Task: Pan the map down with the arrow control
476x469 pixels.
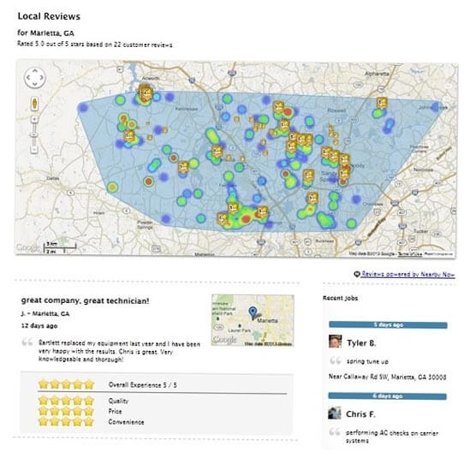Action: [x=35, y=84]
